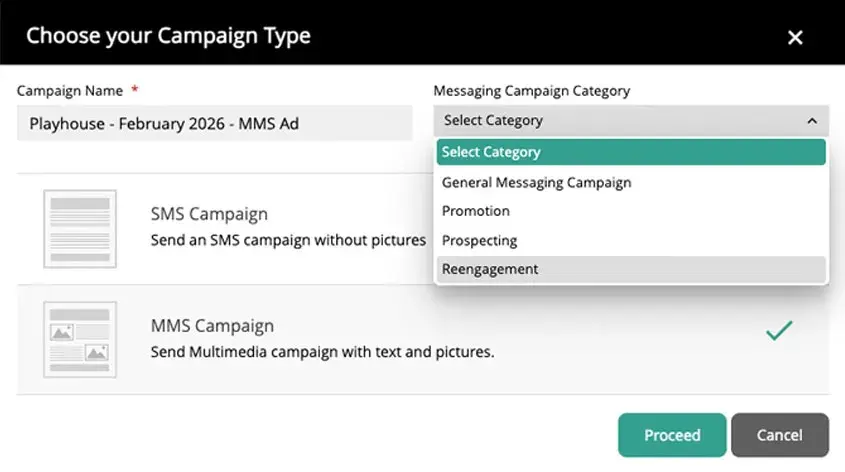The width and height of the screenshot is (845, 472).
Task: Collapse the category dropdown using its chevron
Action: [810, 121]
